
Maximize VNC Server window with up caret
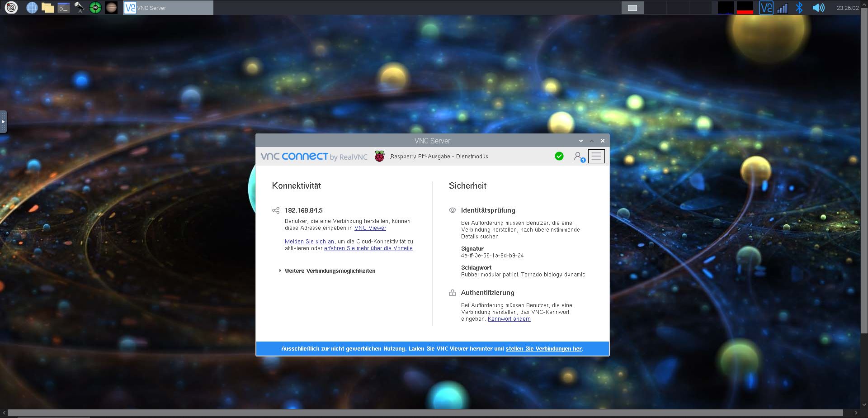[x=592, y=141]
